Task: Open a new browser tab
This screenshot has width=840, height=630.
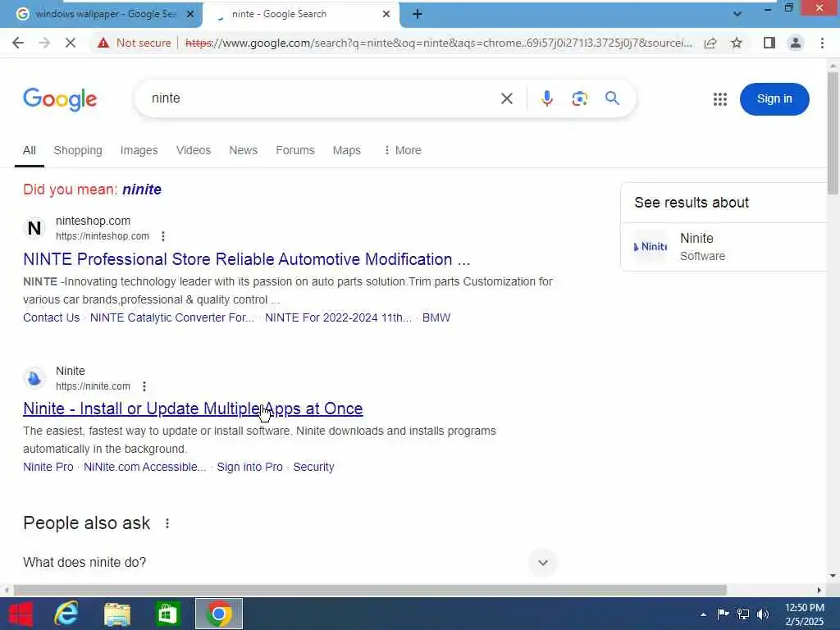Action: (x=418, y=14)
